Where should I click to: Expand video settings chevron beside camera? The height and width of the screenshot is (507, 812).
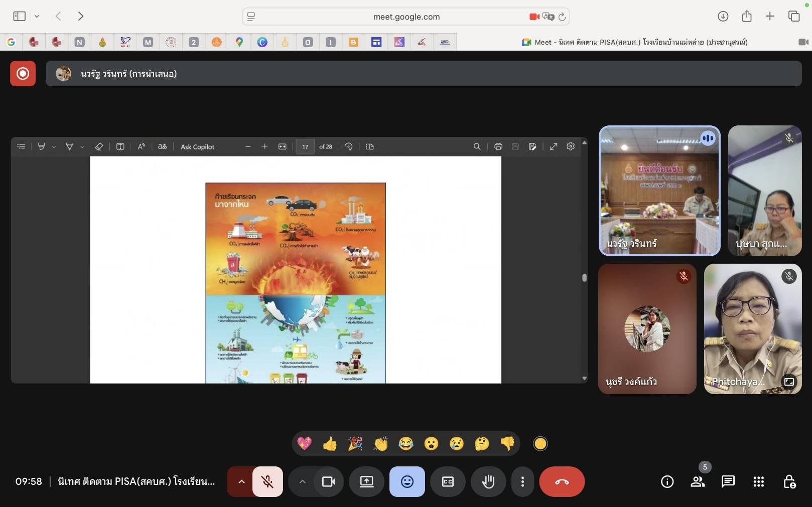coord(302,481)
